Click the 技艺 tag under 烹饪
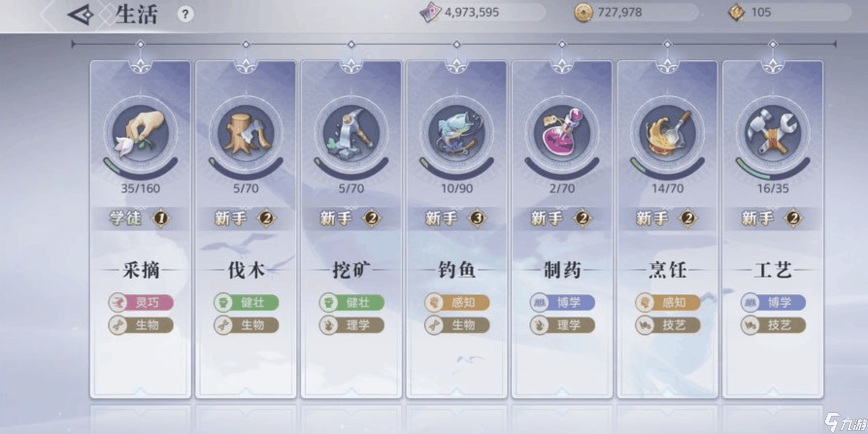 tap(668, 325)
